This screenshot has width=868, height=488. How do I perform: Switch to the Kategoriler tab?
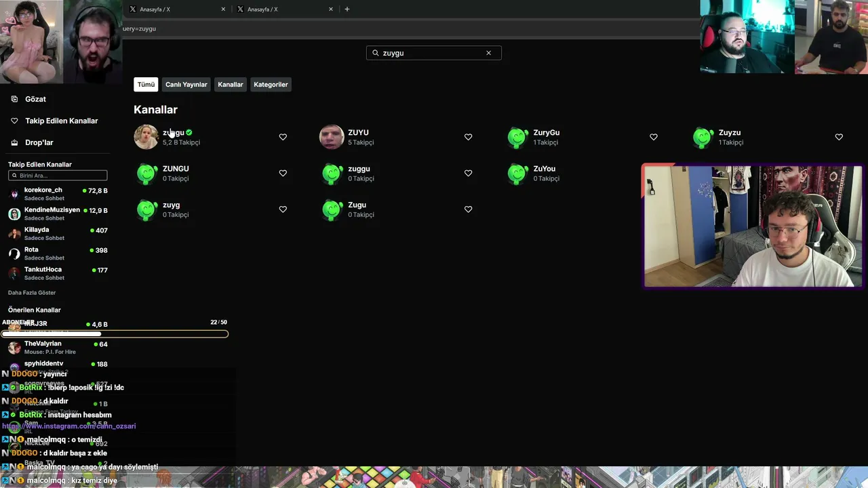click(271, 85)
